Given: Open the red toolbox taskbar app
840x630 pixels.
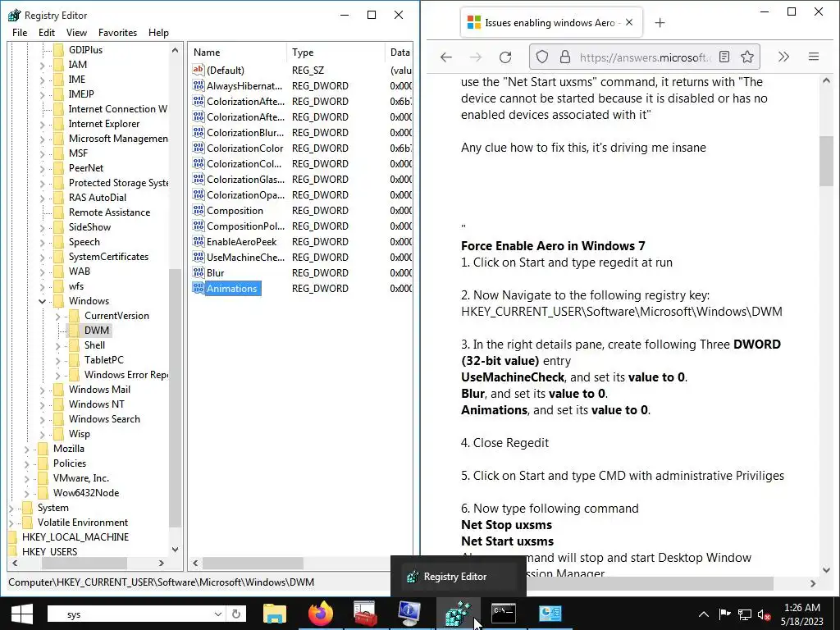Looking at the screenshot, I should pos(366,614).
